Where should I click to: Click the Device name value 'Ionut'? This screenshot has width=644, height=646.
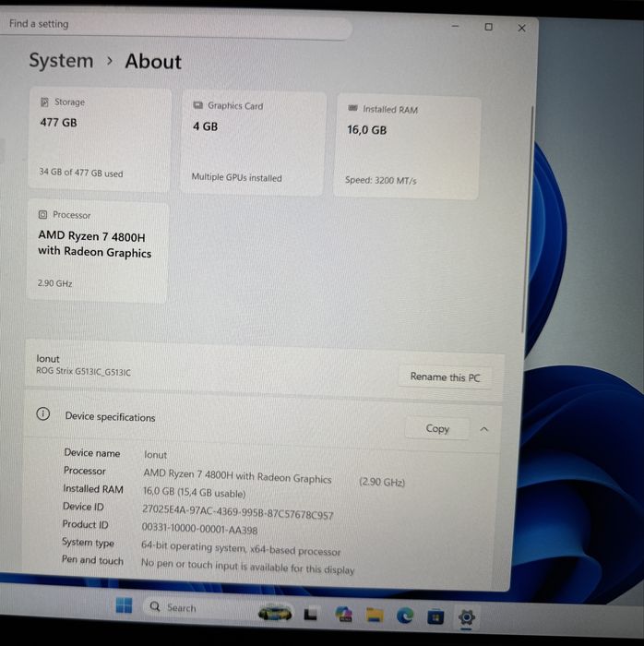pyautogui.click(x=155, y=454)
